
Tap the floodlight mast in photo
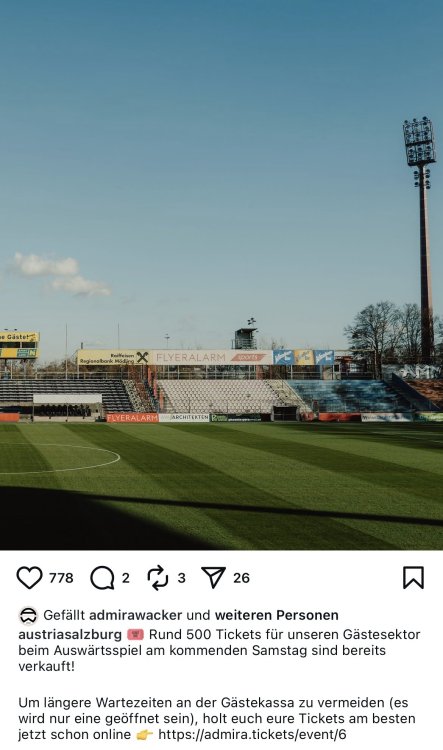(x=422, y=239)
